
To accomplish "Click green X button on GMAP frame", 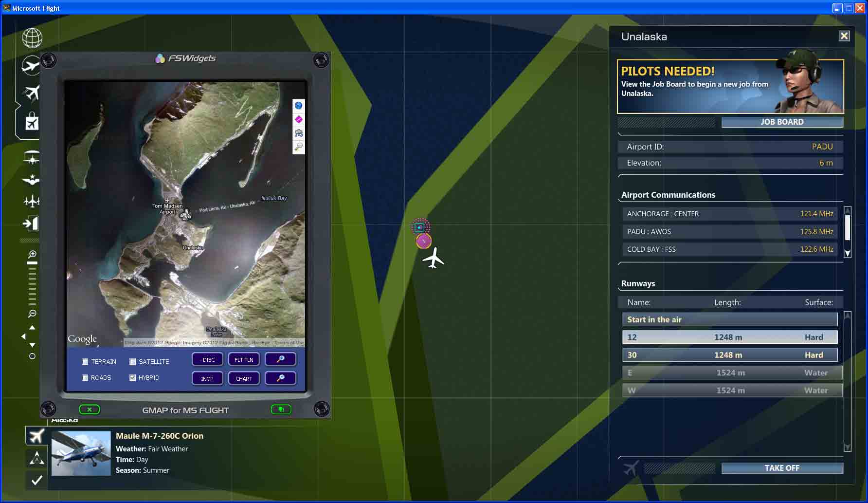I will (90, 410).
